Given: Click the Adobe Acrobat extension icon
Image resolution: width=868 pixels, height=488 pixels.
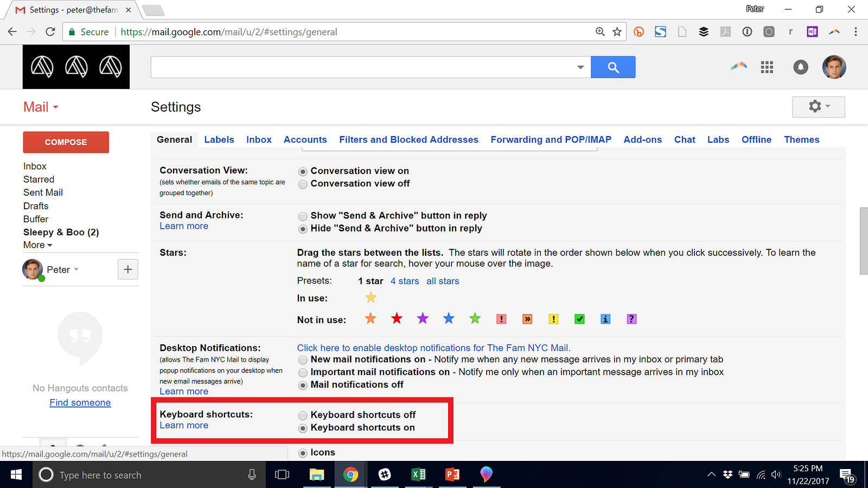Looking at the screenshot, I should pos(725,32).
